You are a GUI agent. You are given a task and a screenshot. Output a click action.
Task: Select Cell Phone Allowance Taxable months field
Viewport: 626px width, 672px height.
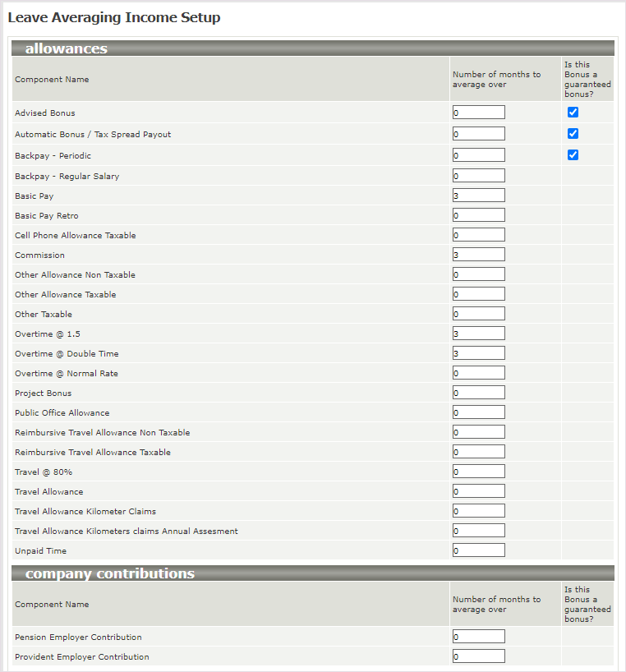478,235
